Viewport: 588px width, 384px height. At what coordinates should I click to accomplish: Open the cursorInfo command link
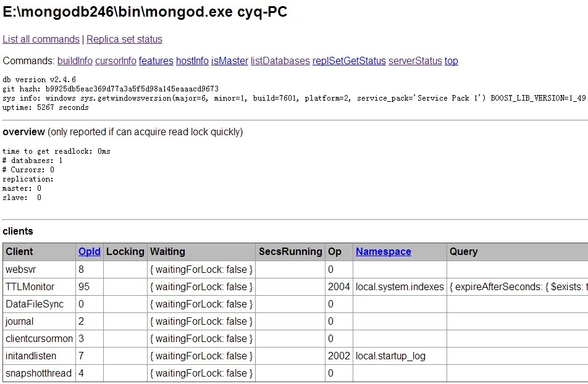pos(115,61)
